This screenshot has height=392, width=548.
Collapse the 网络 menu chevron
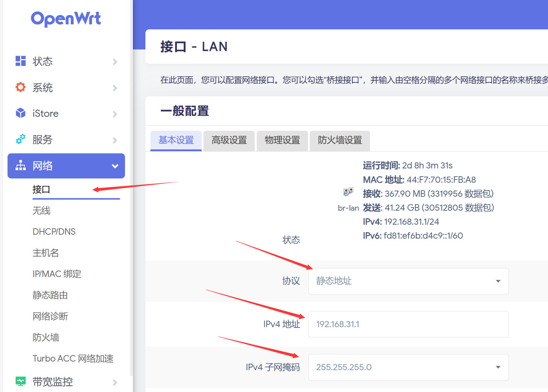click(x=115, y=166)
